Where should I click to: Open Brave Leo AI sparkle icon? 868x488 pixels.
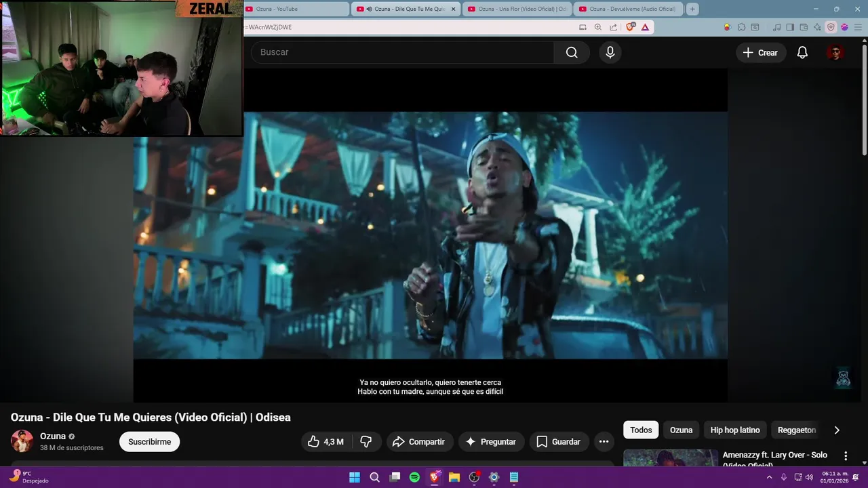coord(817,27)
